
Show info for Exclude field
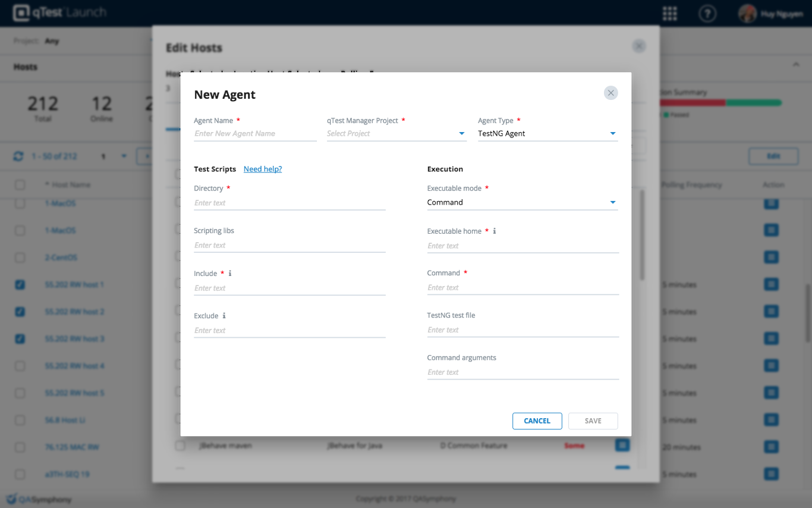click(224, 316)
